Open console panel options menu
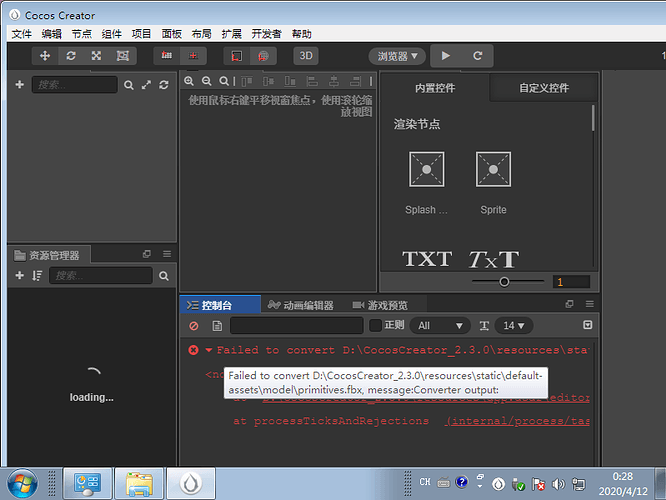Screen dimensions: 666x500 click(590, 304)
